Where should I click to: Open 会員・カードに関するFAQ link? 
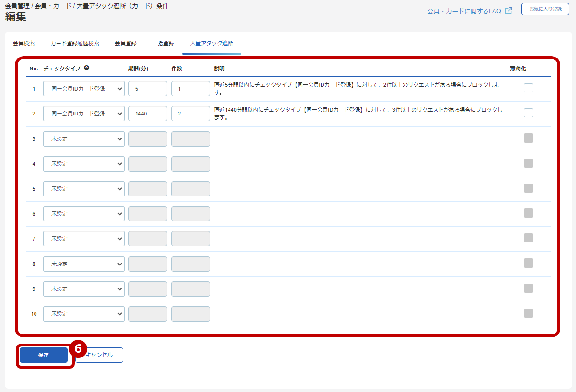[x=464, y=11]
